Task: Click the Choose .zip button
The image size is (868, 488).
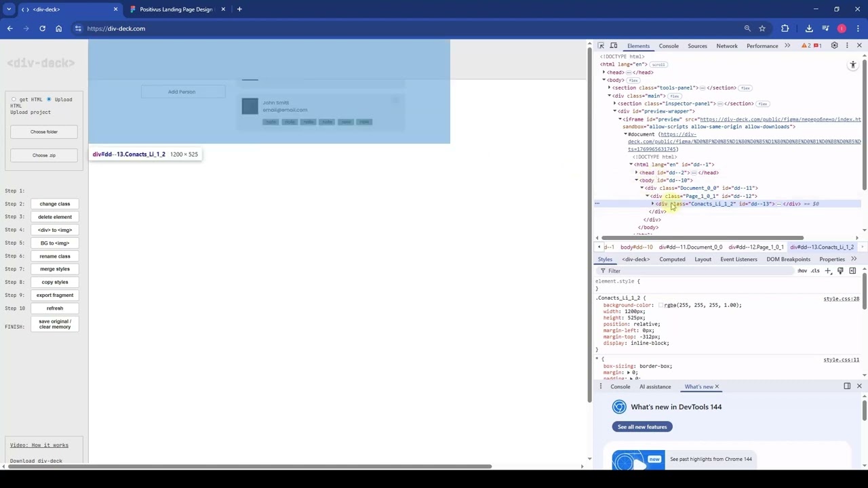Action: coord(44,155)
